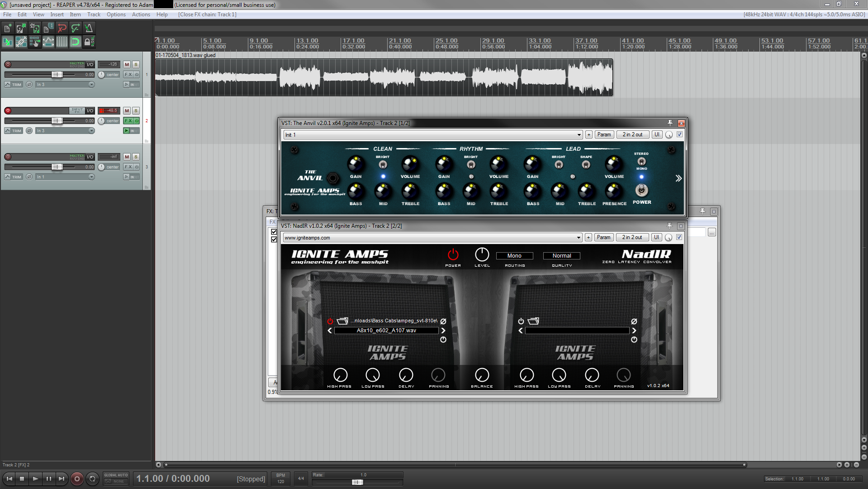Click Param button in The Anvil window
868x489 pixels.
coord(604,134)
